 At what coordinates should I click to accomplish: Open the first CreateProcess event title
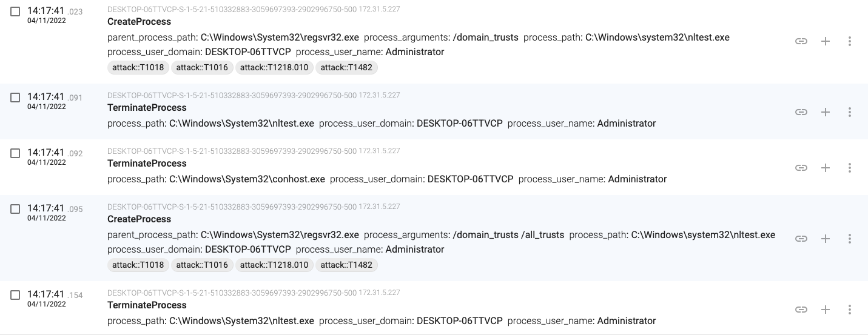pos(139,21)
